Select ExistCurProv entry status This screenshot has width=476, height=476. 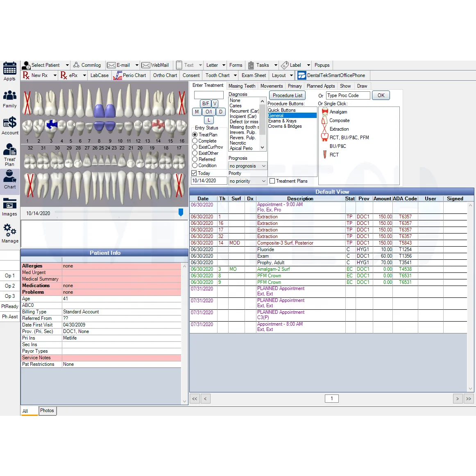click(195, 147)
